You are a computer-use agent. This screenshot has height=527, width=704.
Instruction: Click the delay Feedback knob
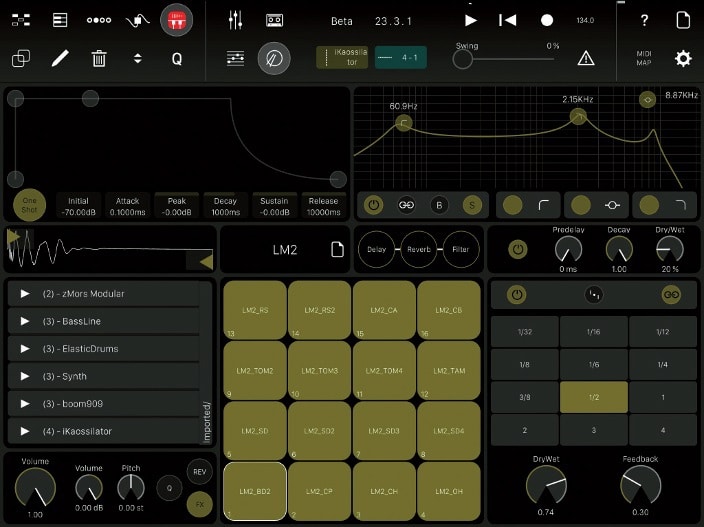point(640,485)
